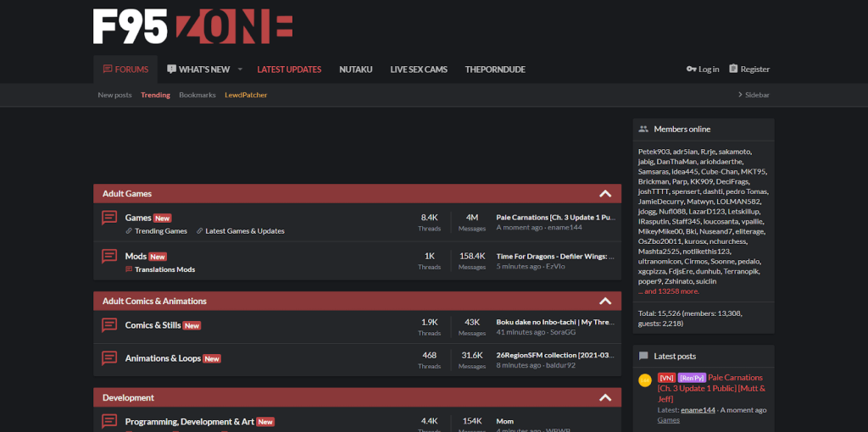This screenshot has height=432, width=868.
Task: Show the "and 13258 more" members link
Action: click(x=669, y=291)
